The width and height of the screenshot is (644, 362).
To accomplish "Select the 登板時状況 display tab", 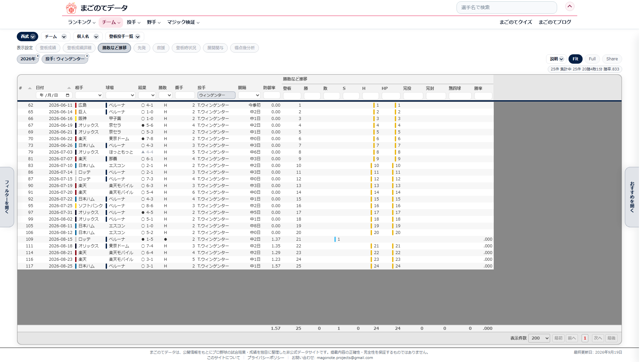I will (186, 48).
